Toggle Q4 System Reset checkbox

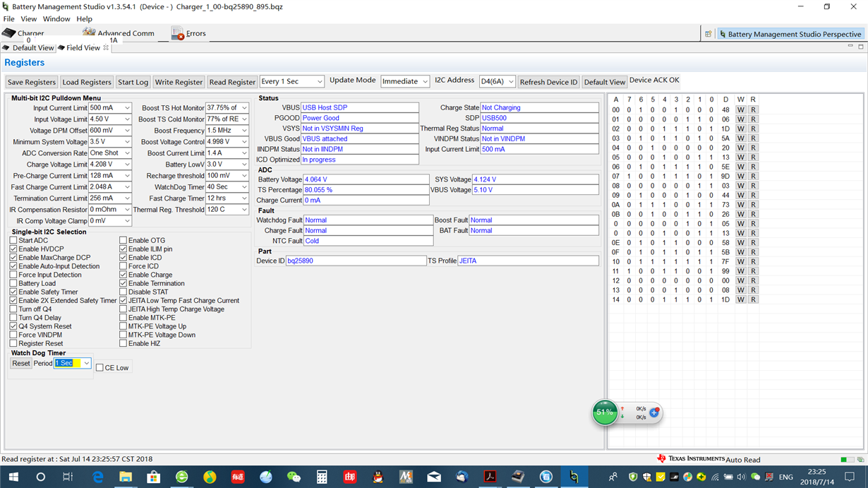[x=13, y=326]
